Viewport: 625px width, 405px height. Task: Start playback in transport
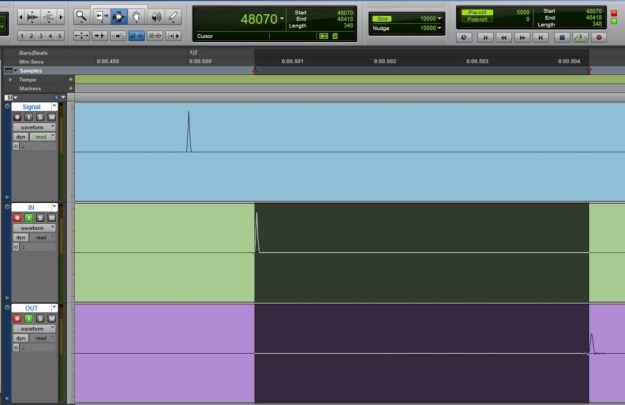[580, 37]
